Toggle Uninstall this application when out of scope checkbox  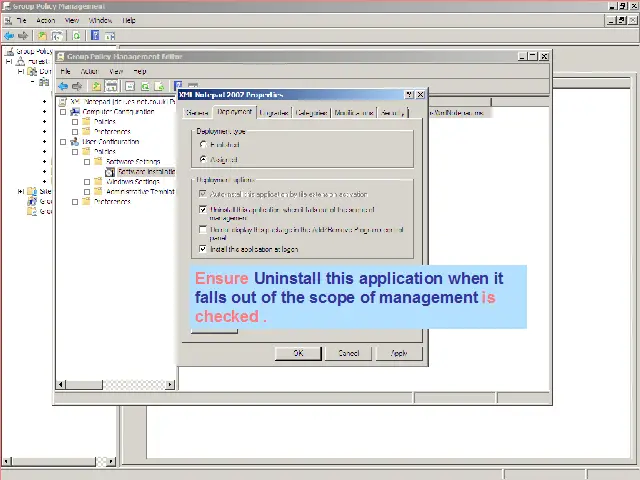click(203, 210)
